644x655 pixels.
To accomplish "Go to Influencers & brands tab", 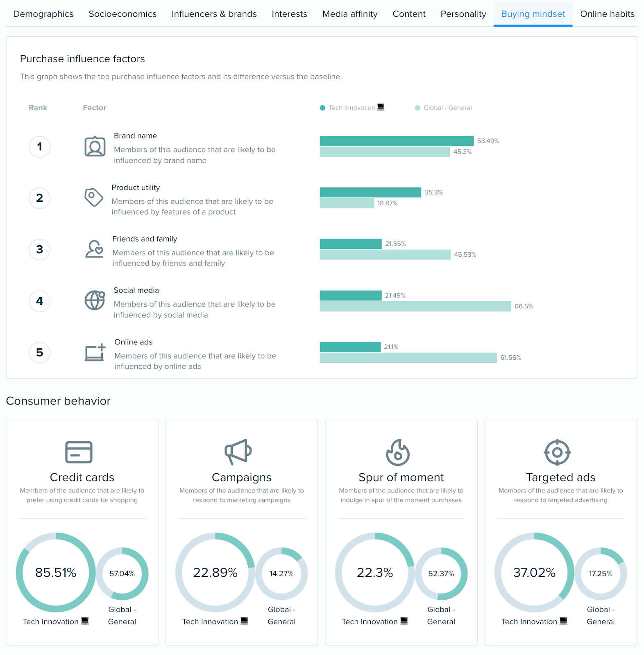I will click(x=214, y=14).
